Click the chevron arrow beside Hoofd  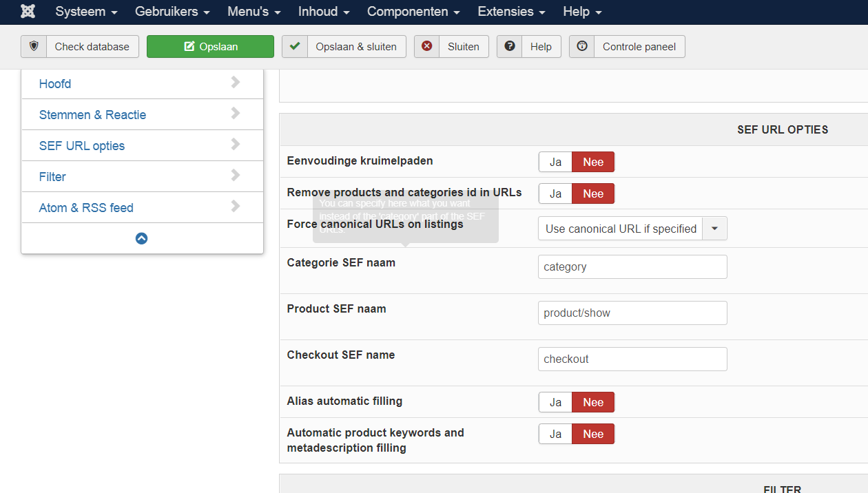pos(236,83)
